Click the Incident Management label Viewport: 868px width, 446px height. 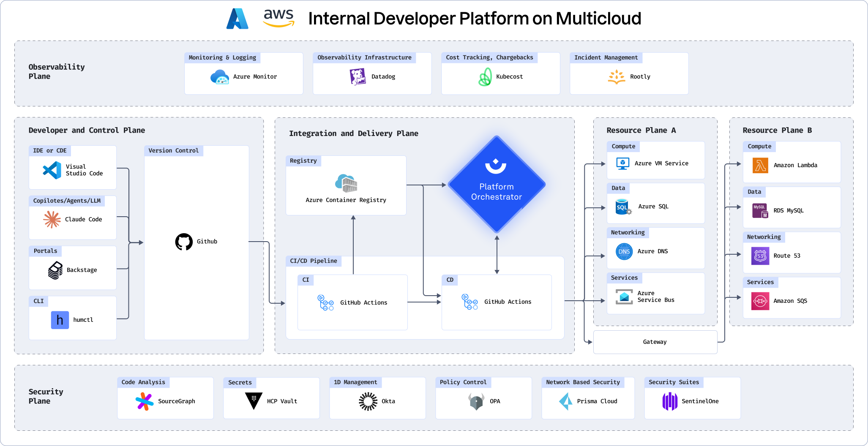point(606,57)
